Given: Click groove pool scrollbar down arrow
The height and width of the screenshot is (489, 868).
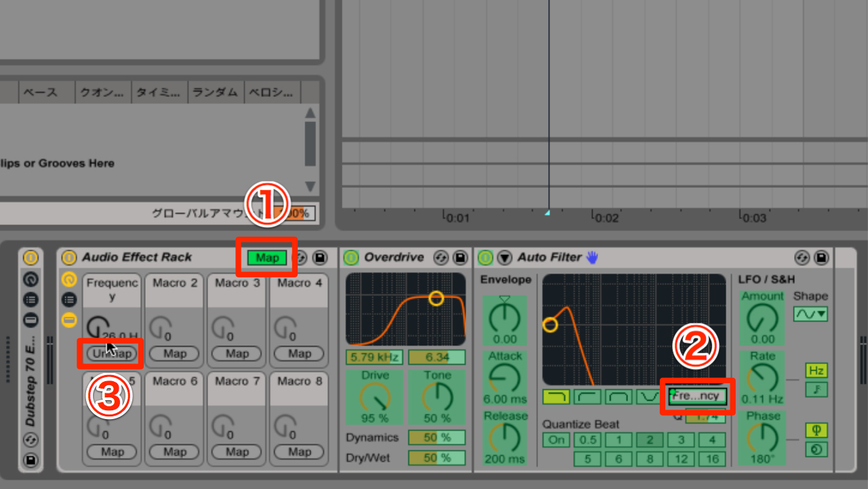Looking at the screenshot, I should tap(310, 187).
